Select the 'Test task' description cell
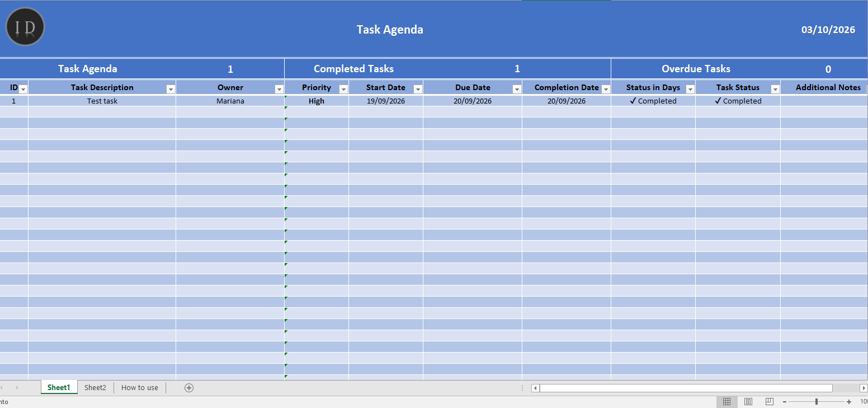This screenshot has height=408, width=868. click(x=102, y=101)
